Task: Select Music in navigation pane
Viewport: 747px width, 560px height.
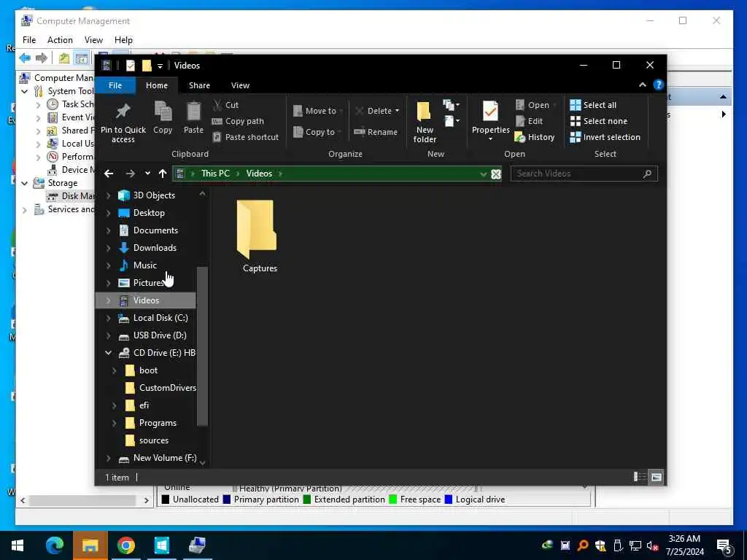Action: [145, 265]
